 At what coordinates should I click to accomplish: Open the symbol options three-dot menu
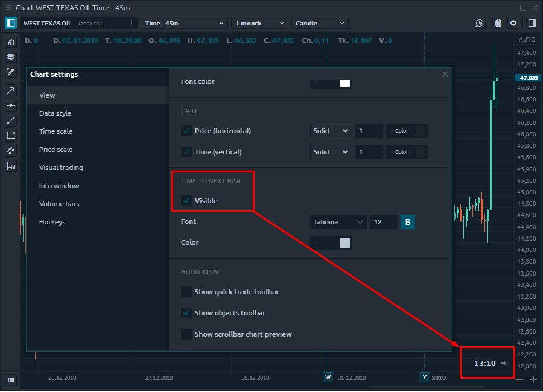[132, 23]
